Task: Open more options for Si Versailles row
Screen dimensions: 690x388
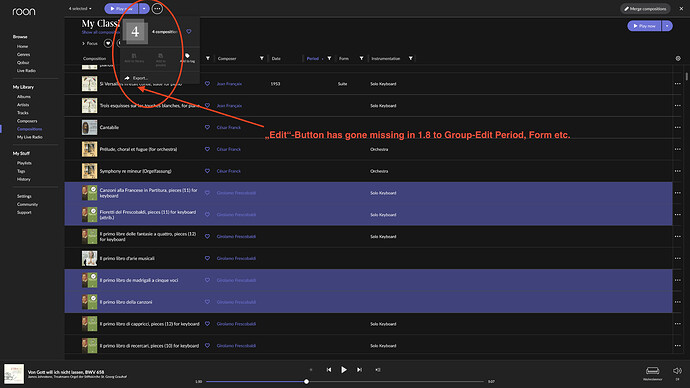Action: coord(678,84)
